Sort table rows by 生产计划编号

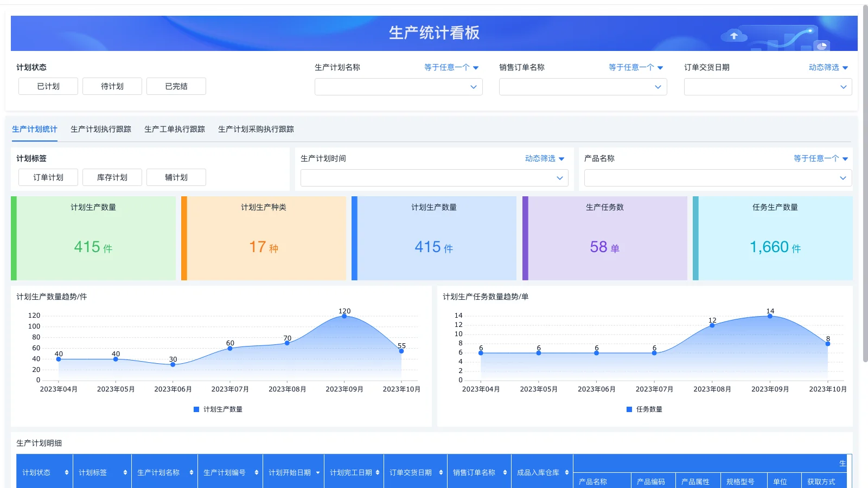click(x=255, y=472)
